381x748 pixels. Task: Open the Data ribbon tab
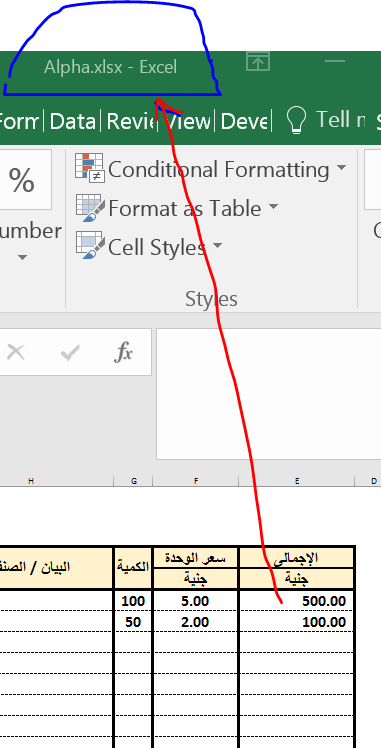(x=72, y=121)
